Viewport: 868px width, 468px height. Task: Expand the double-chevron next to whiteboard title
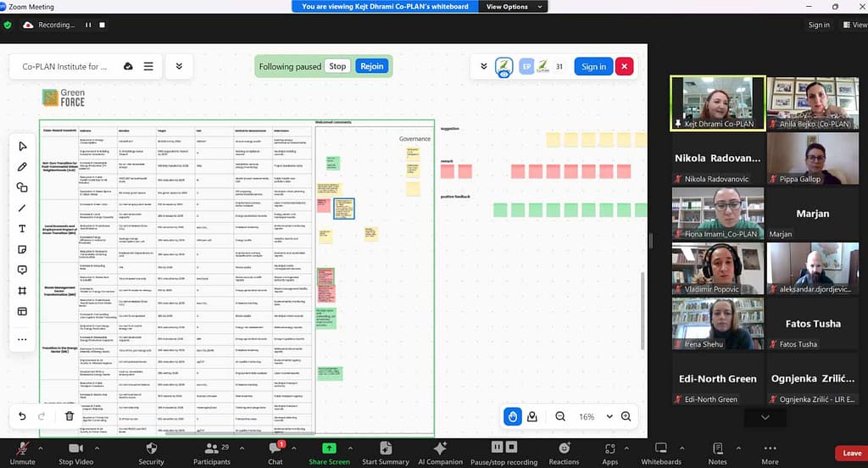[179, 66]
